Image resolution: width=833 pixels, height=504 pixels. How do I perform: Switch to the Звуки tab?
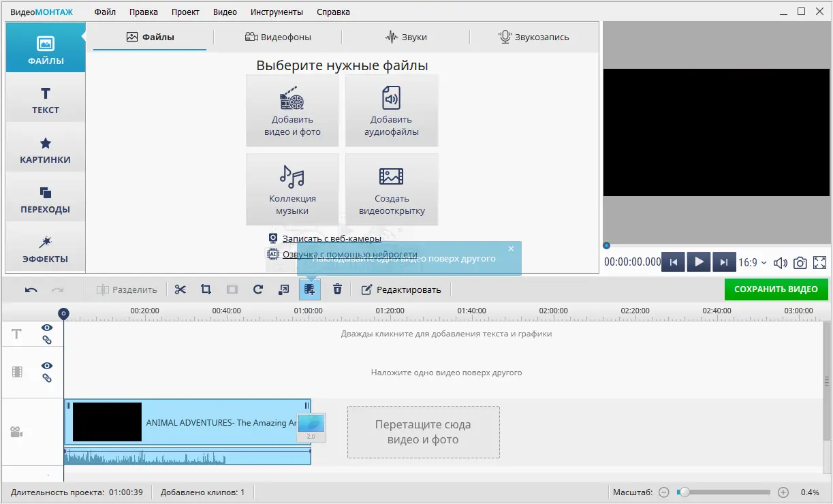406,37
